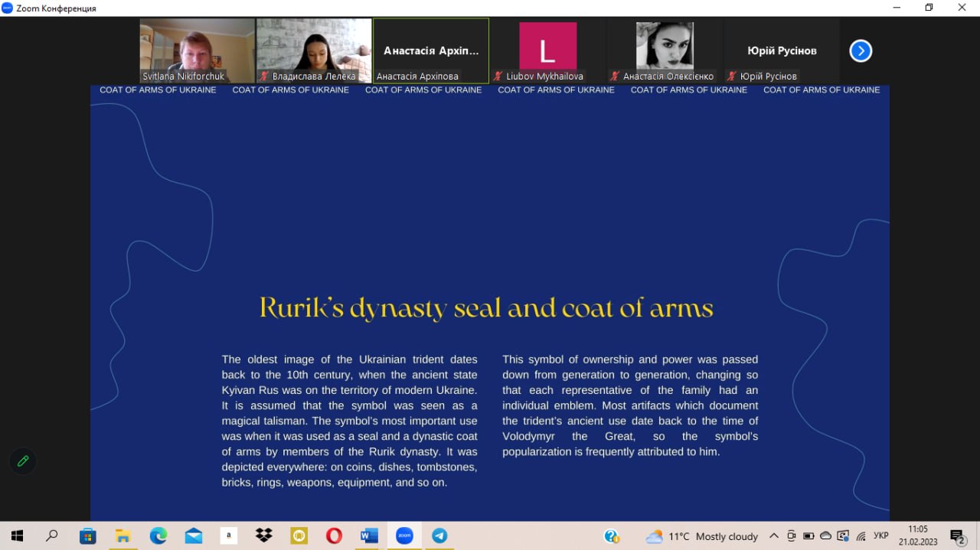Switch keyboard language УКР indicator
980x550 pixels.
881,536
